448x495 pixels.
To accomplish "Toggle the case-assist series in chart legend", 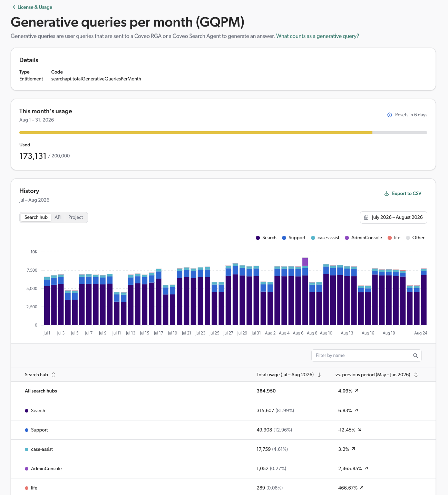I will tap(325, 238).
